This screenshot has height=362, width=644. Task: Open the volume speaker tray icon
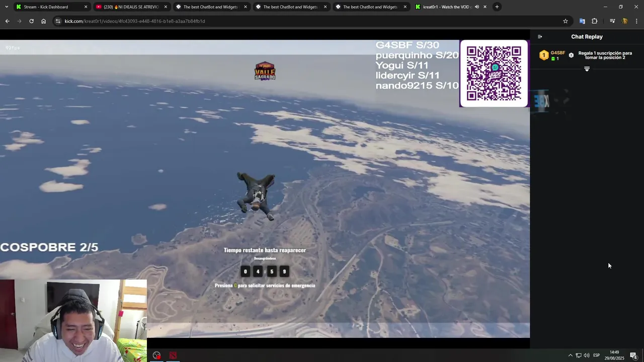[587, 355]
